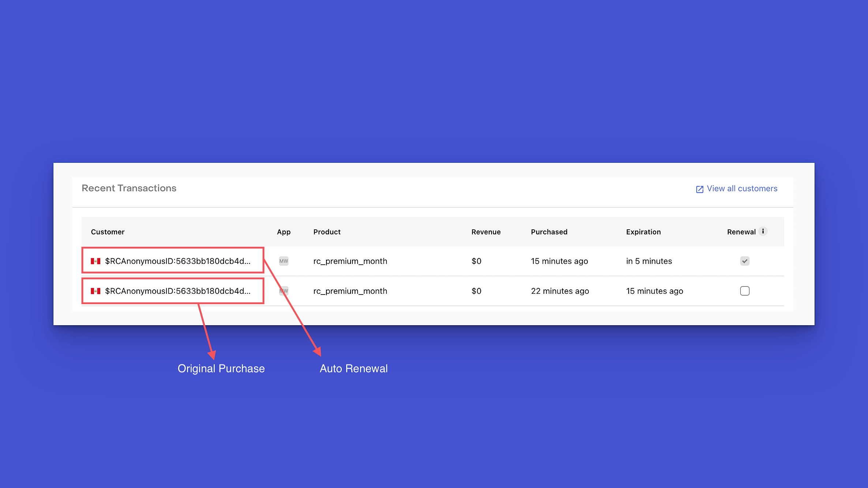Viewport: 868px width, 488px height.
Task: Click rc_premium_month in the first row
Action: coord(350,261)
